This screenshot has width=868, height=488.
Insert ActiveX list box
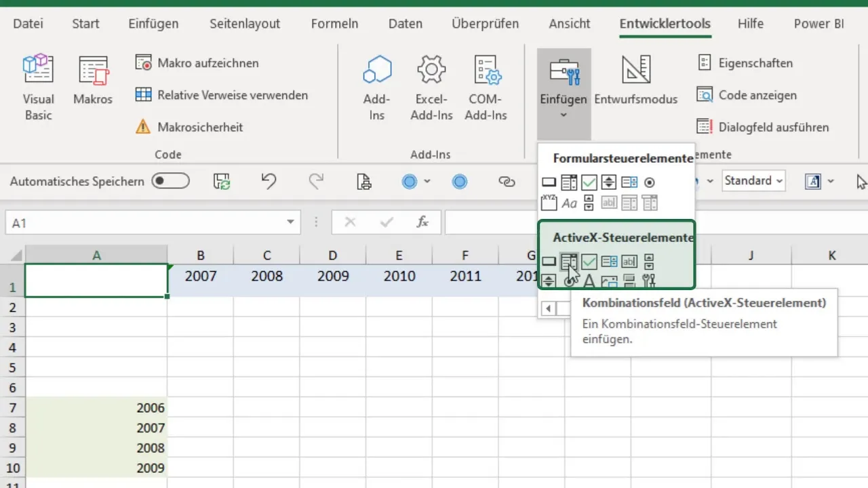609,261
